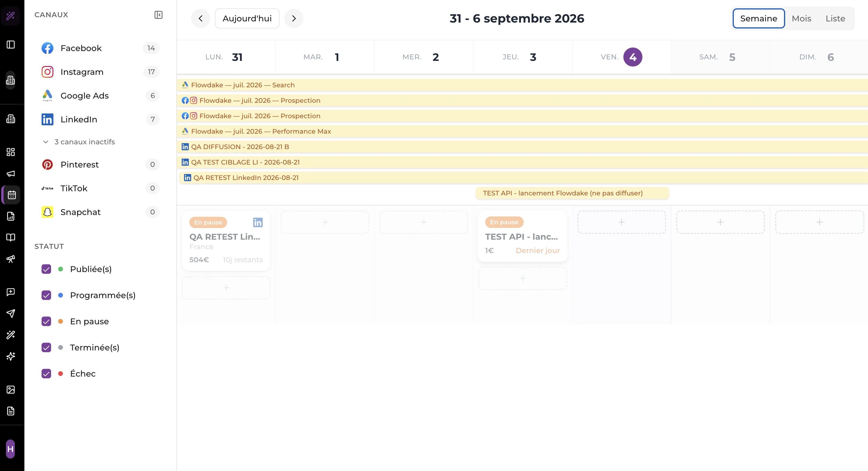Collapse the 3 canaux inactifs section

(x=79, y=142)
